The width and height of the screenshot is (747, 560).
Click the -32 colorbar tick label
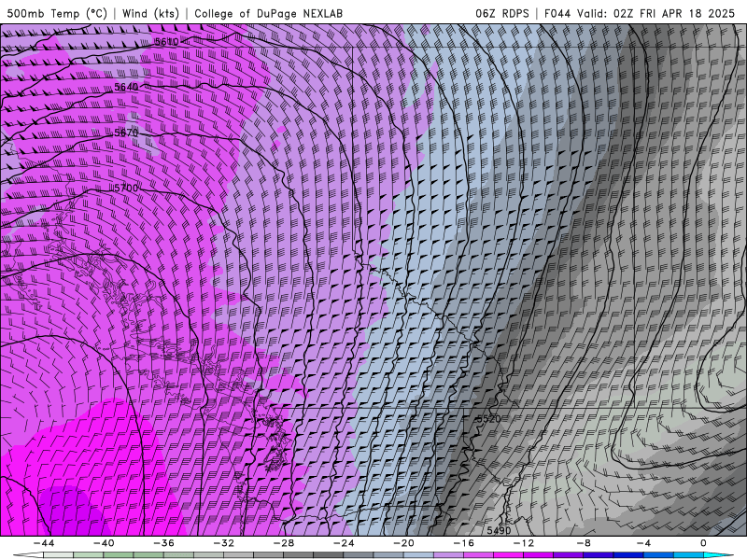point(224,543)
